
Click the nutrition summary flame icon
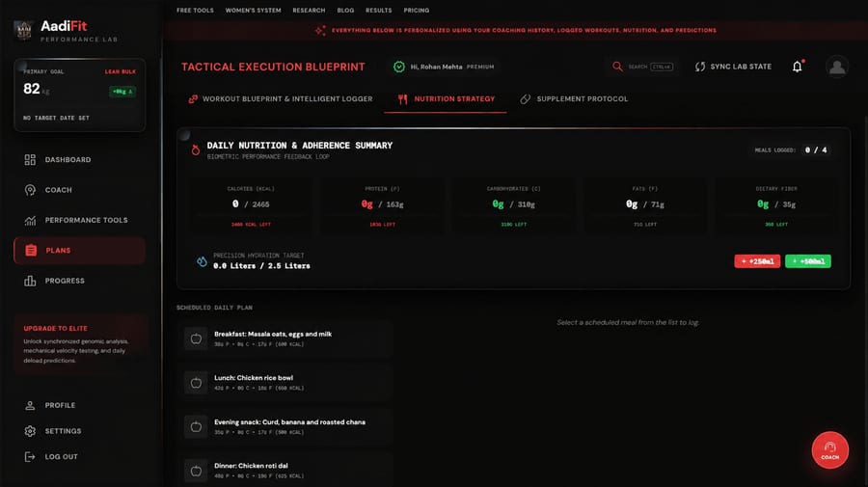point(196,150)
